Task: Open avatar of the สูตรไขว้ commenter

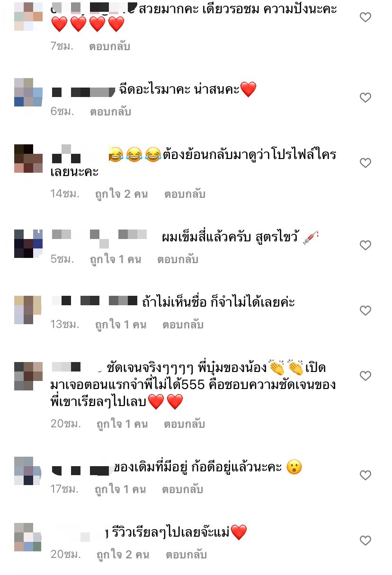Action: [x=28, y=244]
